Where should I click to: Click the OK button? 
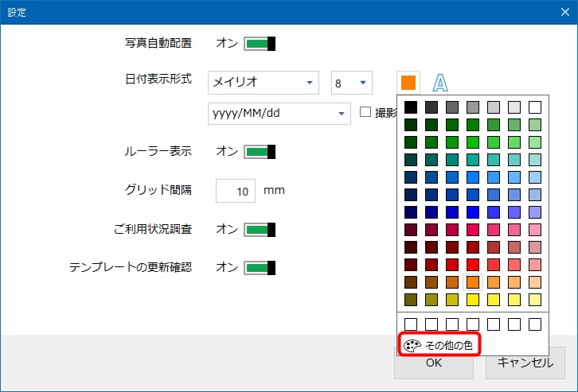point(433,363)
